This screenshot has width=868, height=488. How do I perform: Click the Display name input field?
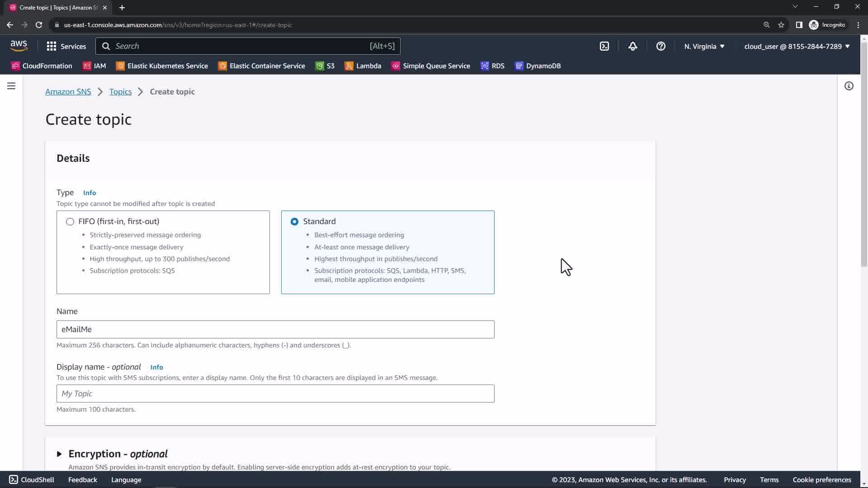pos(275,394)
